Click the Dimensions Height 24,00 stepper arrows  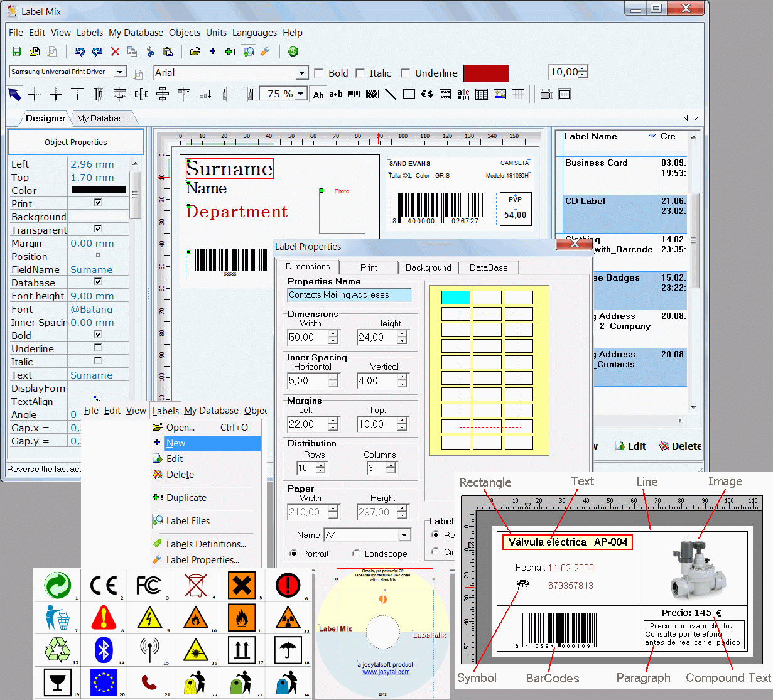(x=403, y=338)
